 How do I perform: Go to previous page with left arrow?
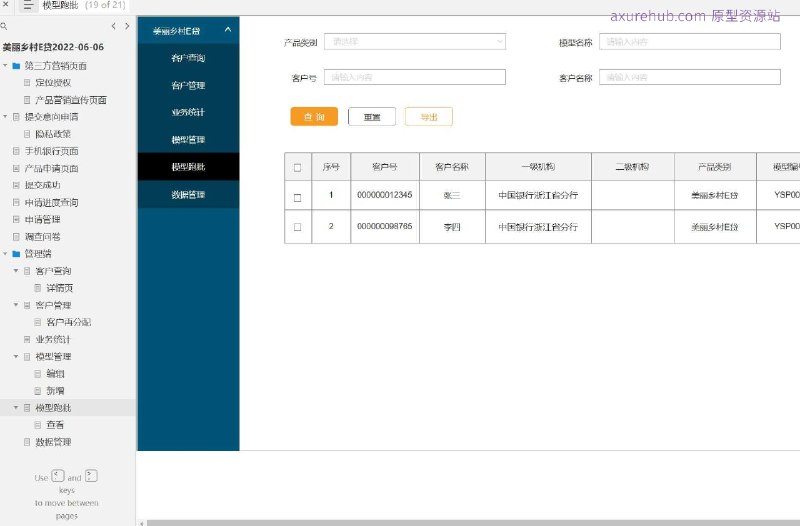click(x=113, y=26)
